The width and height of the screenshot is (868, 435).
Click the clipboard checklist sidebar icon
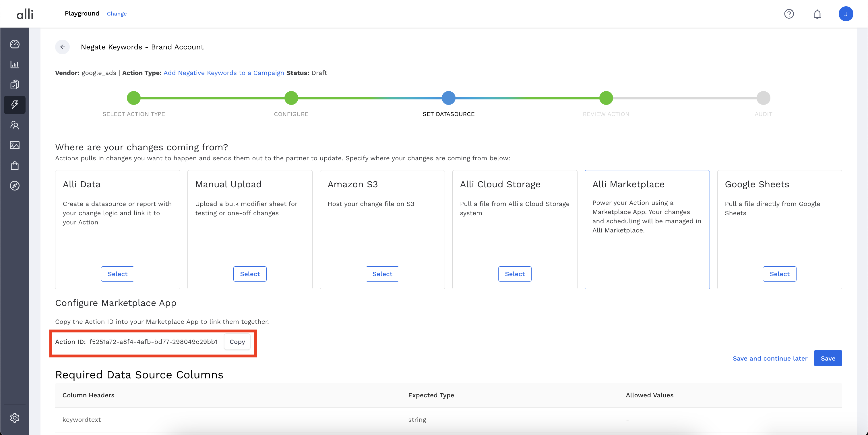pos(14,85)
